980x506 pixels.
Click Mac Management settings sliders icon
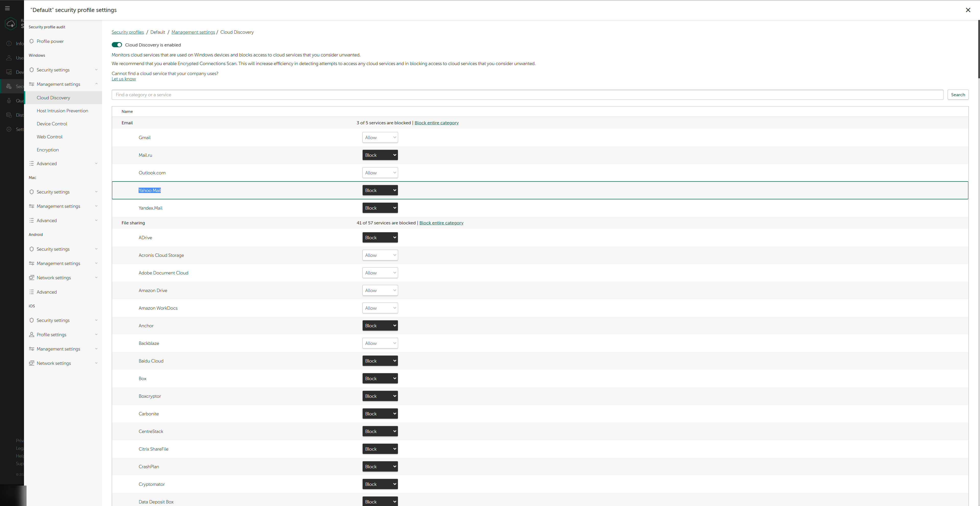point(32,206)
